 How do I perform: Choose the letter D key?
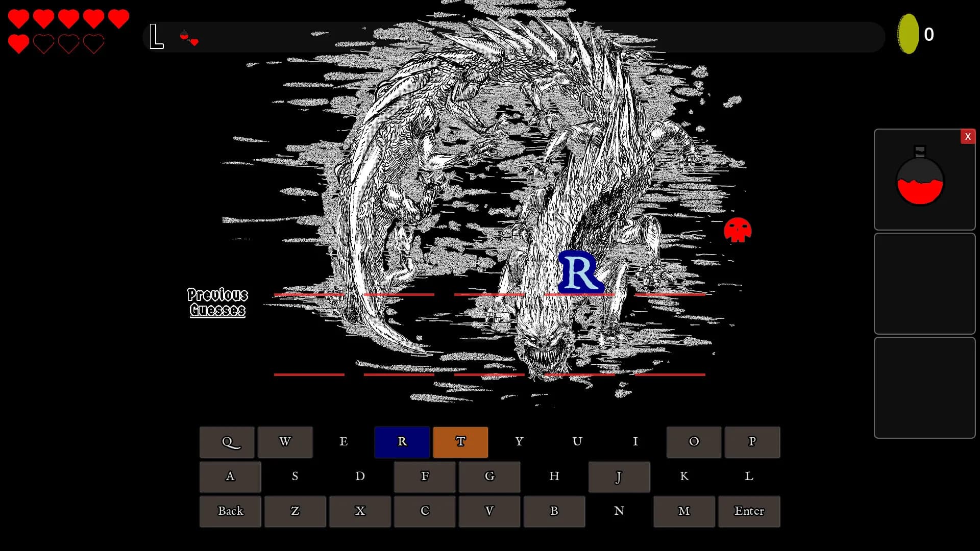(x=360, y=477)
